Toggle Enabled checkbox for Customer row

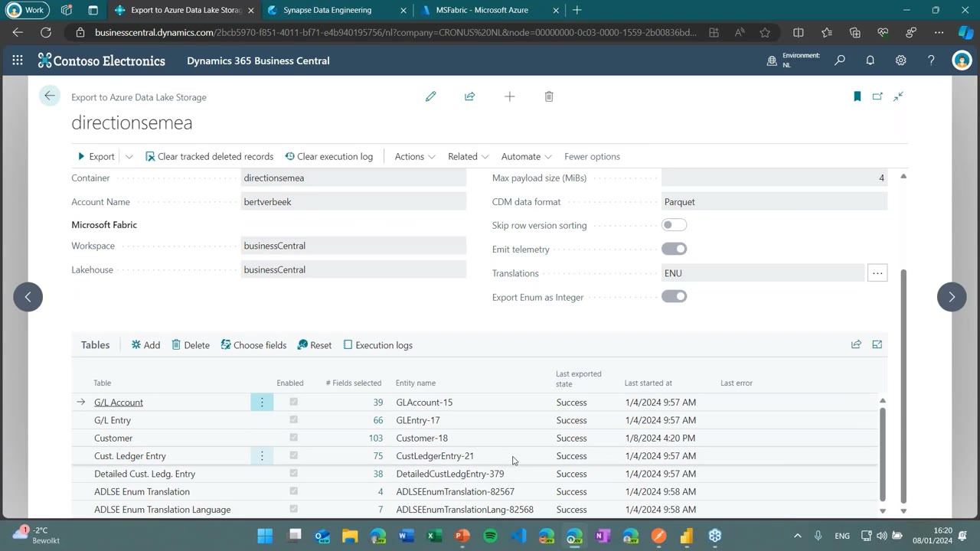(293, 438)
